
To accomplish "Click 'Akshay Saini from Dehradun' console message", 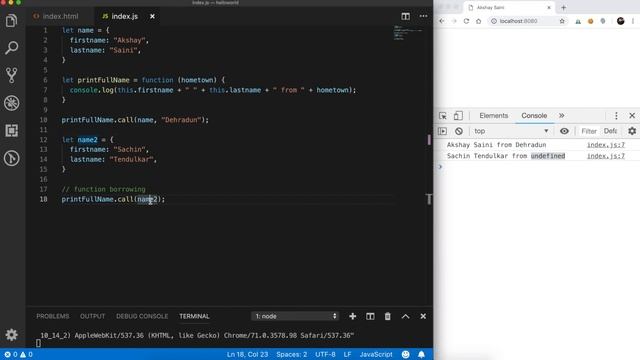I will click(x=496, y=145).
